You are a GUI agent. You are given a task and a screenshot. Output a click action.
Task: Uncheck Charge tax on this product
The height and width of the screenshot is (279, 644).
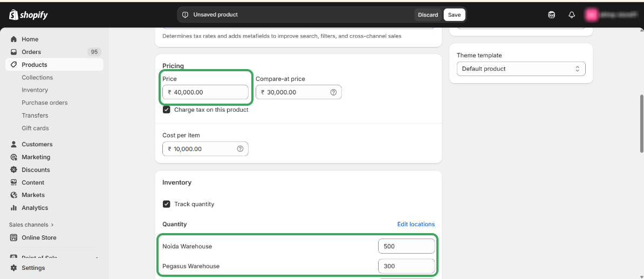pyautogui.click(x=167, y=110)
